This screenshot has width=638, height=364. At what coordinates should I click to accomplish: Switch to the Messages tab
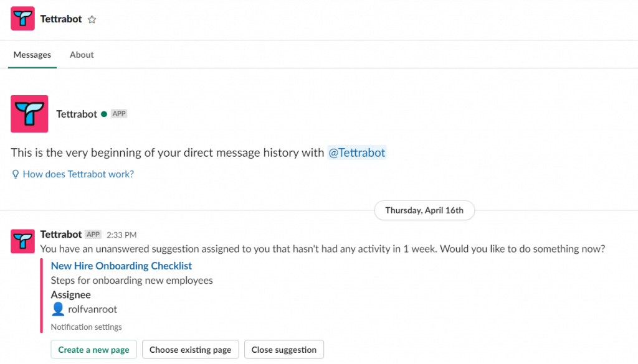[32, 55]
